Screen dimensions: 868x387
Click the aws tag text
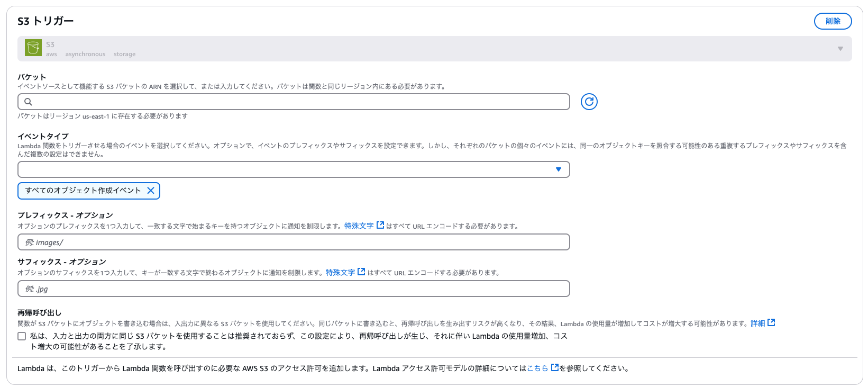coord(51,54)
